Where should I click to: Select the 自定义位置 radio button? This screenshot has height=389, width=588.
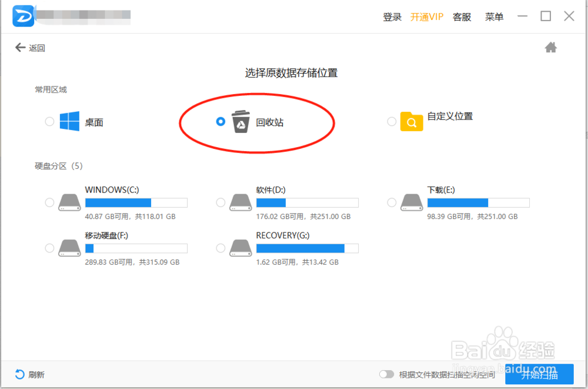click(x=392, y=121)
